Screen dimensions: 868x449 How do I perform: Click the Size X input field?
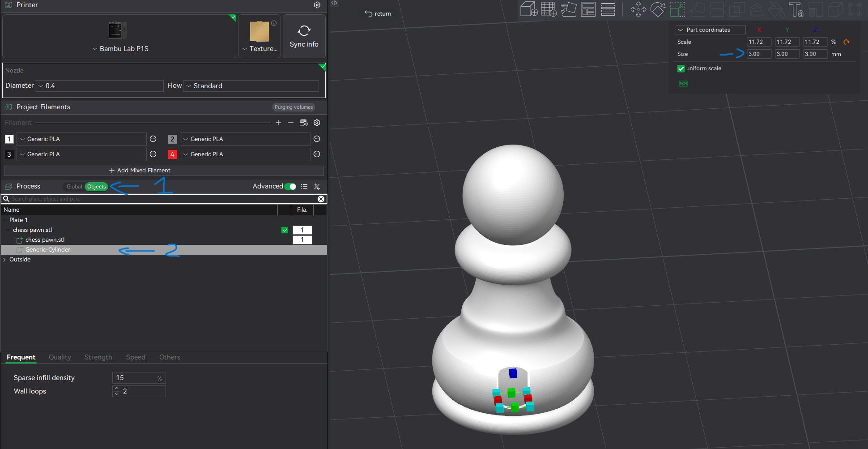click(759, 54)
